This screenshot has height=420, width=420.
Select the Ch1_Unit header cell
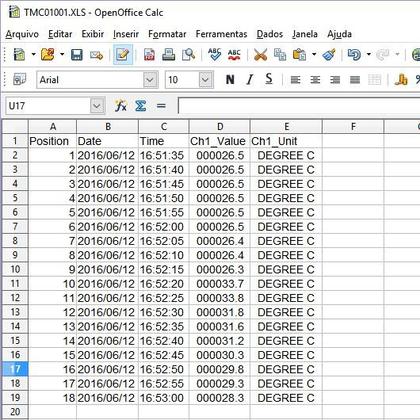click(x=286, y=141)
